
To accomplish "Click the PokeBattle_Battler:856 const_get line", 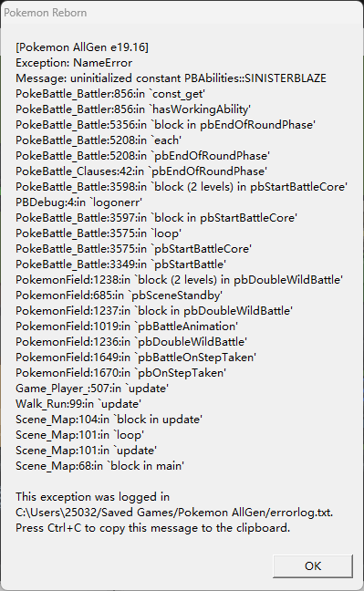I will point(110,94).
